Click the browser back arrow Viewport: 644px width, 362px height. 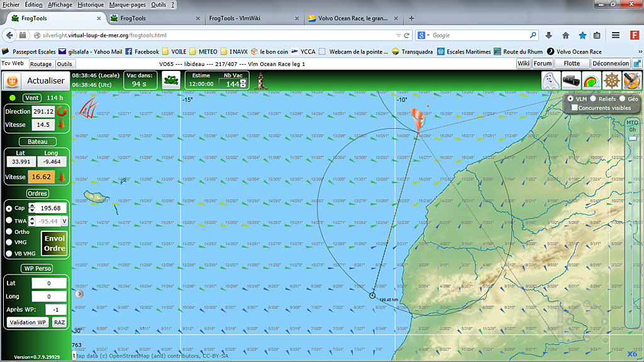(x=9, y=35)
